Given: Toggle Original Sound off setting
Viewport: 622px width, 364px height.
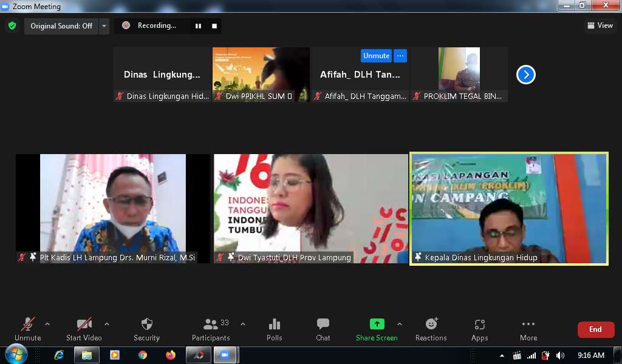Looking at the screenshot, I should [61, 26].
